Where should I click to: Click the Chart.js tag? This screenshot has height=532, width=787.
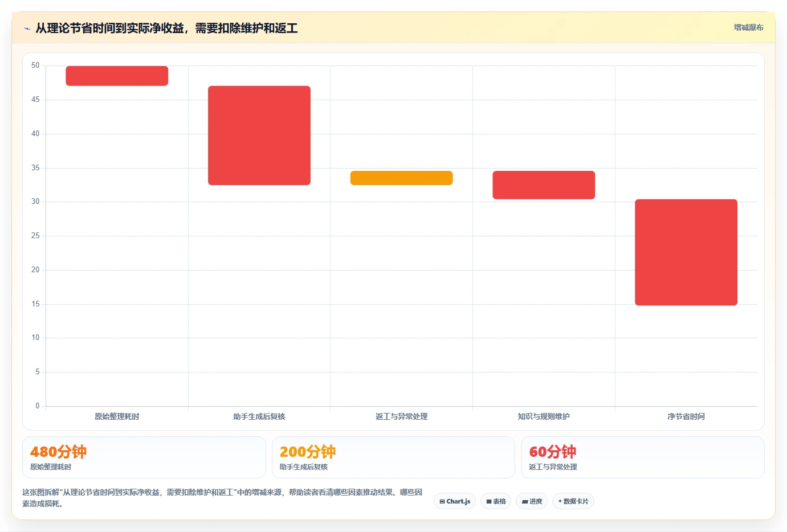tap(455, 501)
